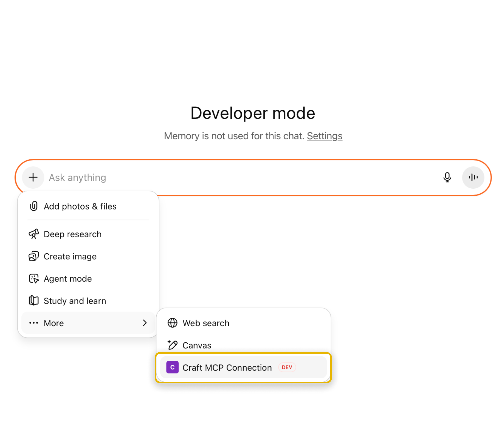Choose Add photos & files menu entry
The width and height of the screenshot is (502, 448).
[80, 206]
